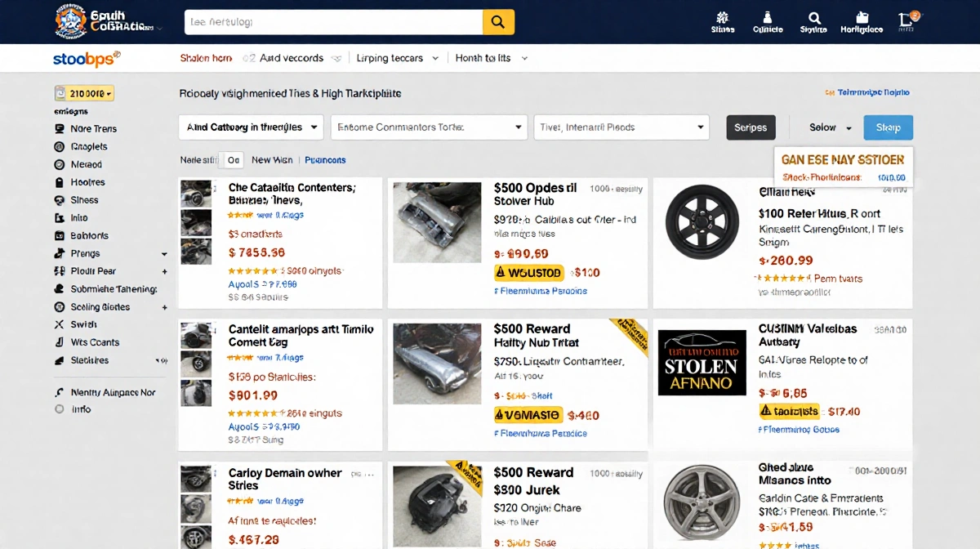Switch to the New Wign tab
Viewport: 980px width, 549px height.
point(272,159)
